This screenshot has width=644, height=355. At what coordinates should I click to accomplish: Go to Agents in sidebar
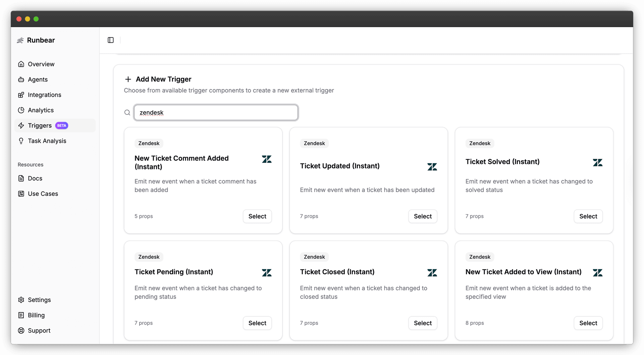[x=38, y=79]
